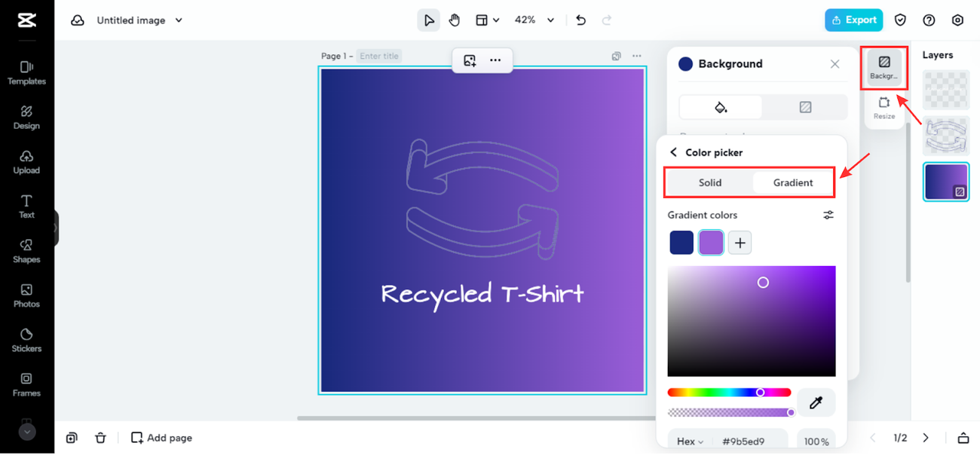Select the dark blue gradient swatch
The height and width of the screenshot is (456, 980).
pos(681,243)
